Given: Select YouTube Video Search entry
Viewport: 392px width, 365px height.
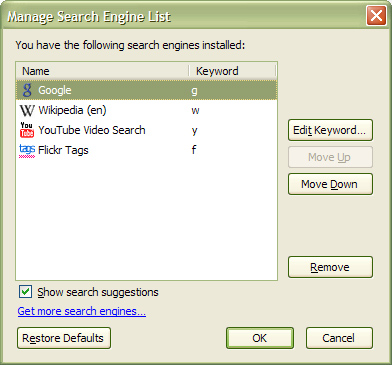Looking at the screenshot, I should click(92, 130).
